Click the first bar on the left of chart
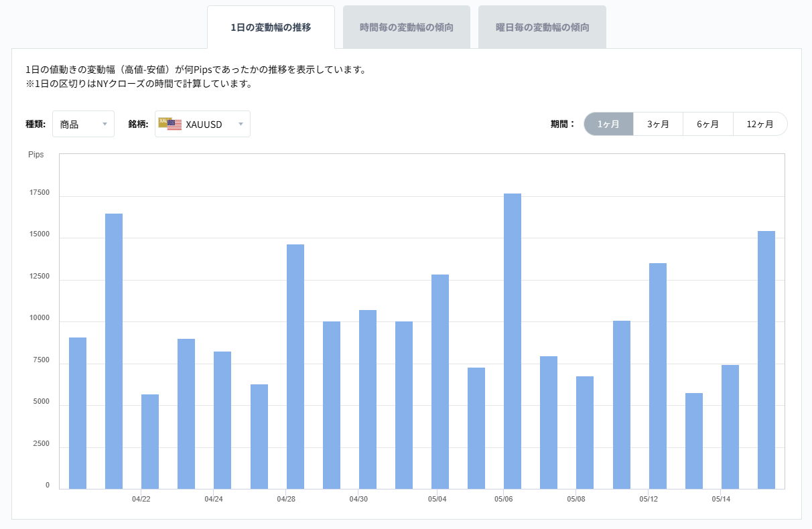The width and height of the screenshot is (812, 529). coord(78,413)
